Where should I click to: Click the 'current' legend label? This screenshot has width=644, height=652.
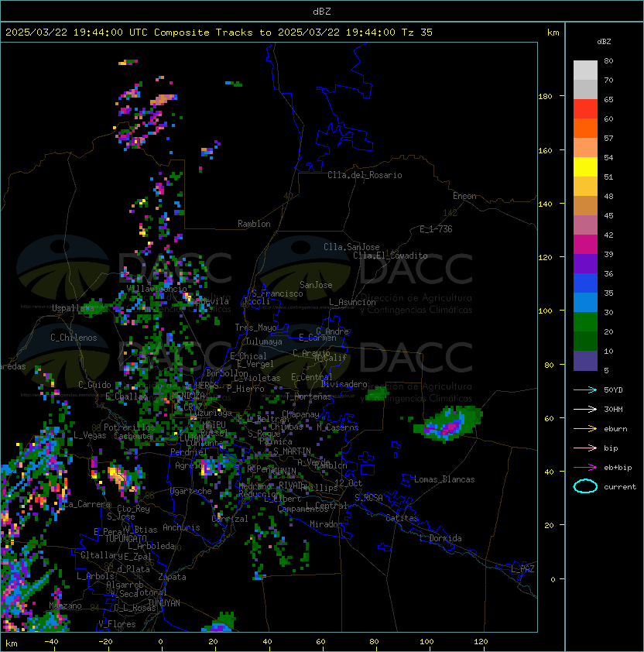(x=620, y=487)
